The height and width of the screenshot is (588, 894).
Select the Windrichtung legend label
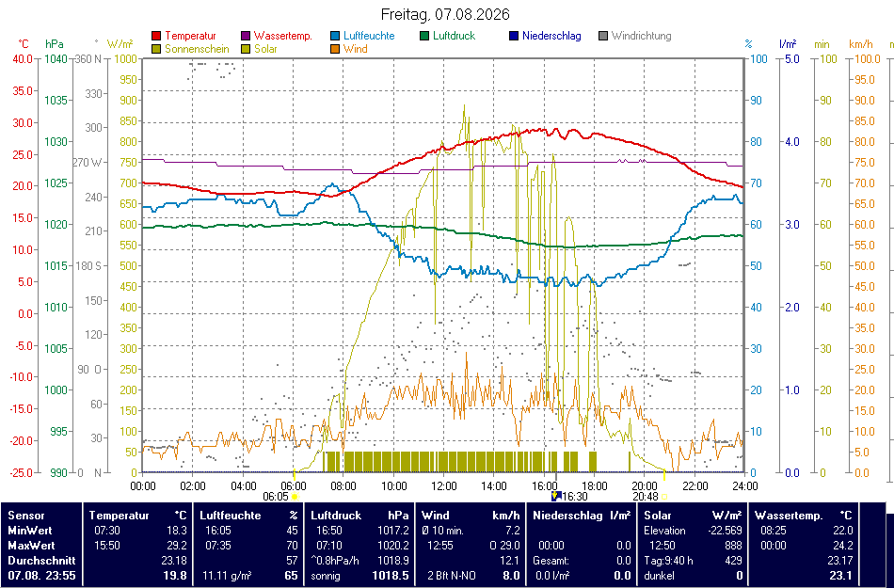click(x=642, y=36)
